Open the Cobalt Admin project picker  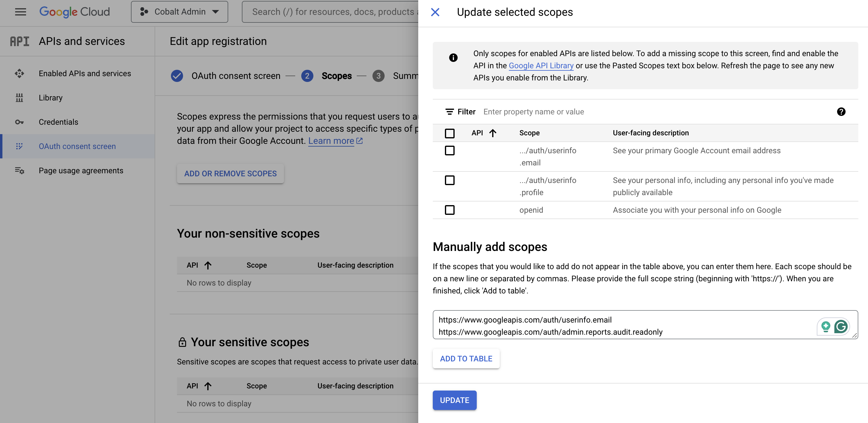pyautogui.click(x=179, y=12)
